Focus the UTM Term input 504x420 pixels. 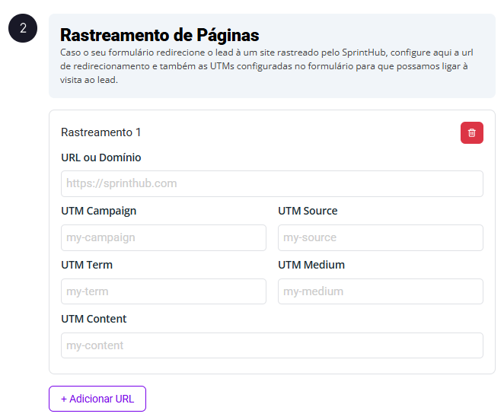[x=163, y=291]
